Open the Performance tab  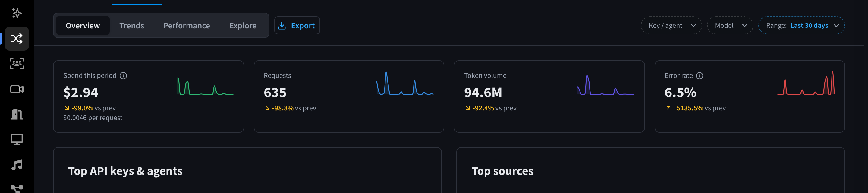pos(186,25)
